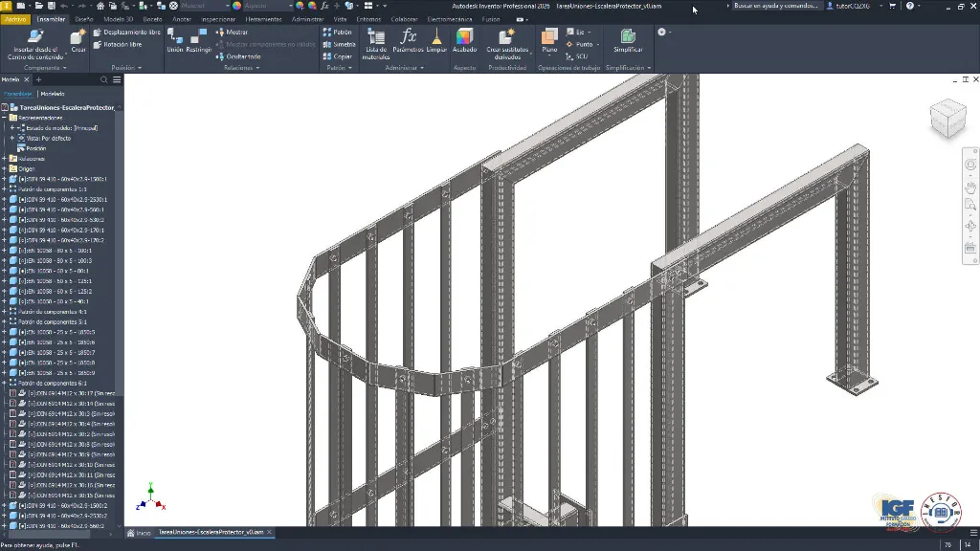Click the shopping cart icon in title bar
The image size is (980, 551).
(x=892, y=6)
